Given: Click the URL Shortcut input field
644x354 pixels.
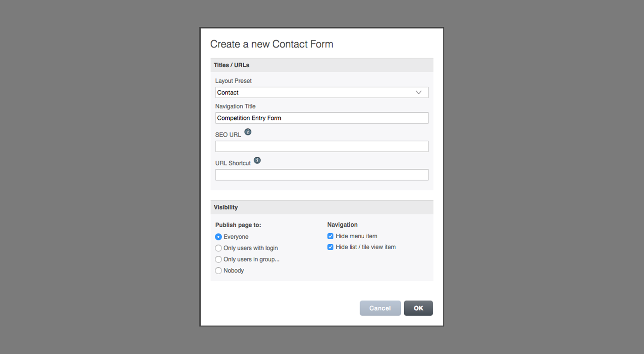Looking at the screenshot, I should tap(322, 175).
